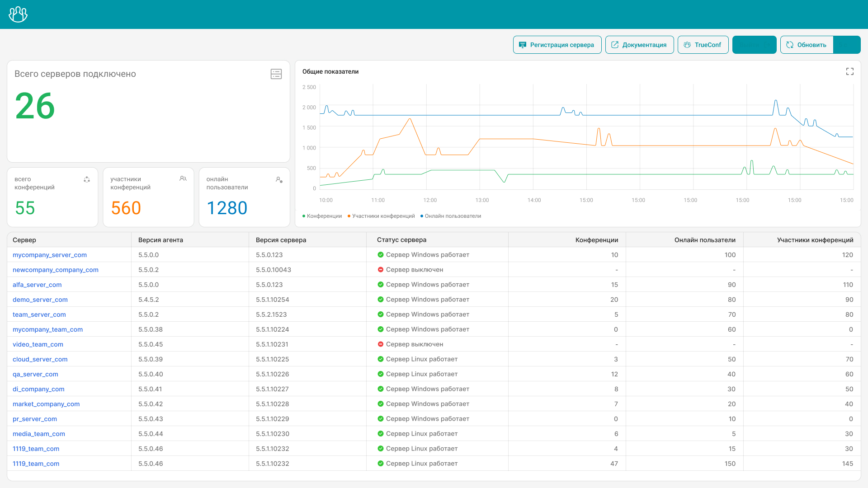Expand the Общие показатели chart to fullscreen
Viewport: 868px width, 488px height.
[x=849, y=71]
